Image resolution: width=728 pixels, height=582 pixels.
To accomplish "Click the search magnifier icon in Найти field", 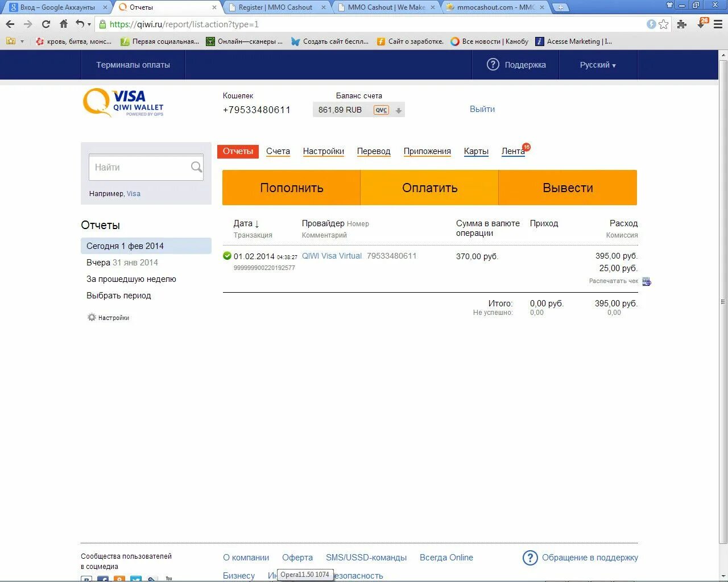I will click(196, 167).
